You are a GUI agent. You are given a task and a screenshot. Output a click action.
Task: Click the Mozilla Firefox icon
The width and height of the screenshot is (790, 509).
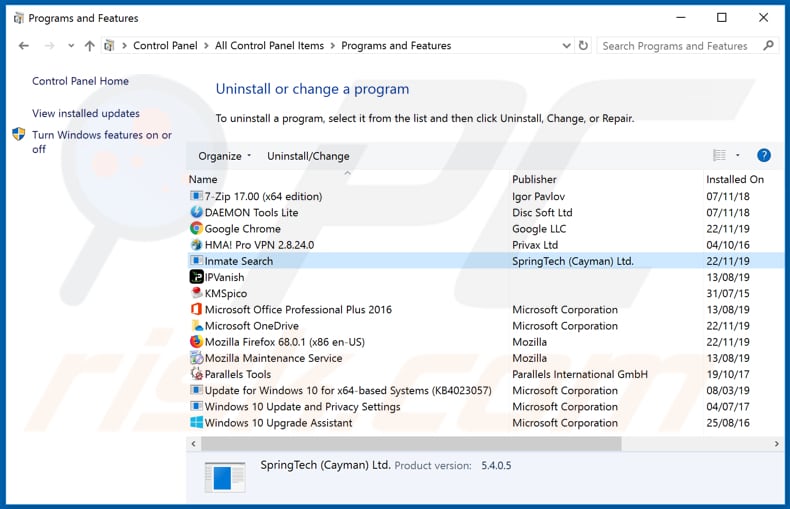tap(196, 341)
